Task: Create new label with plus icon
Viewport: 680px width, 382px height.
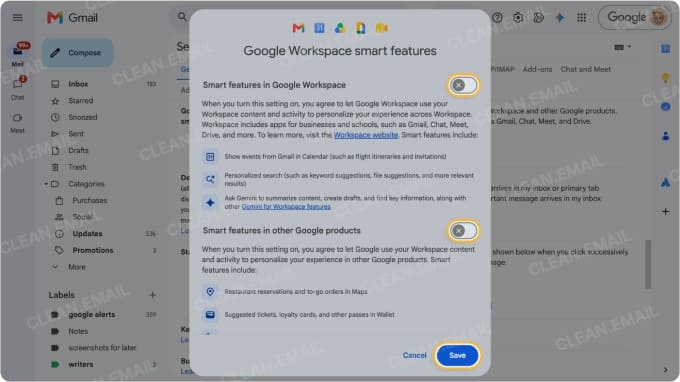Action: (x=152, y=295)
